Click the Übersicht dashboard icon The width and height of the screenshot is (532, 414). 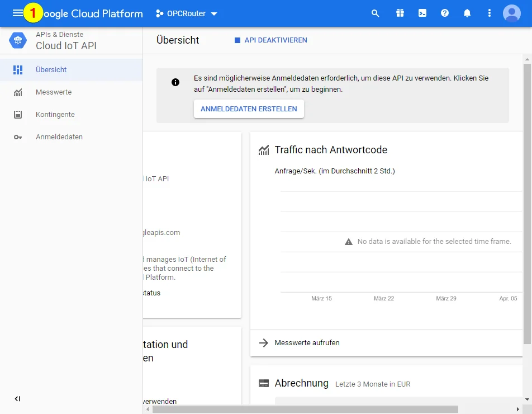tap(18, 69)
